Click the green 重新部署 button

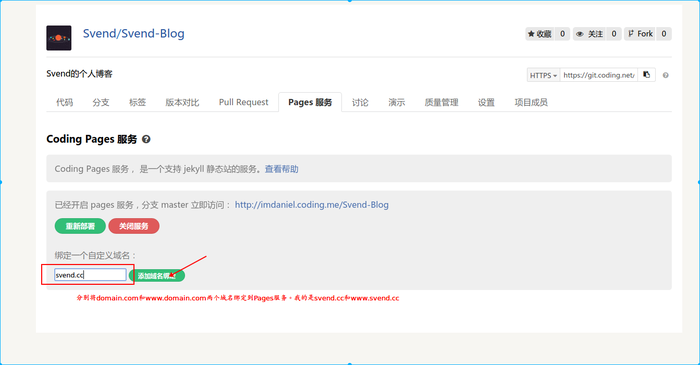80,226
